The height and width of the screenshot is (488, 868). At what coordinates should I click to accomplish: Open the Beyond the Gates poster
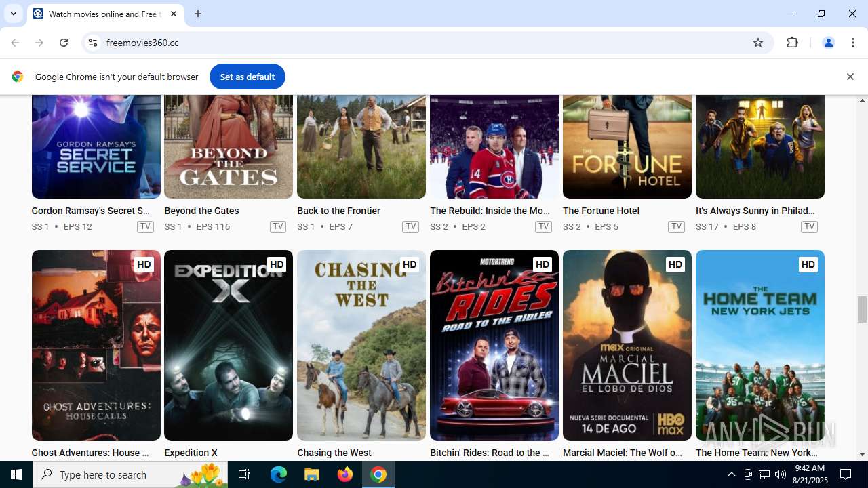[x=229, y=146]
